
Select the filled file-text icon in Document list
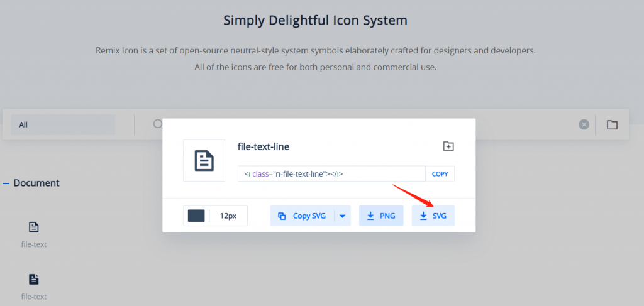[x=34, y=279]
